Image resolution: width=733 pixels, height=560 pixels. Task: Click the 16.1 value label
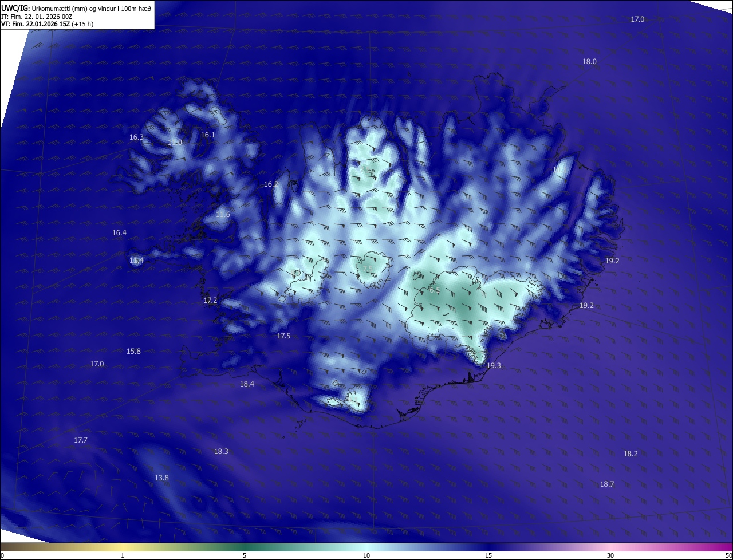click(x=208, y=135)
